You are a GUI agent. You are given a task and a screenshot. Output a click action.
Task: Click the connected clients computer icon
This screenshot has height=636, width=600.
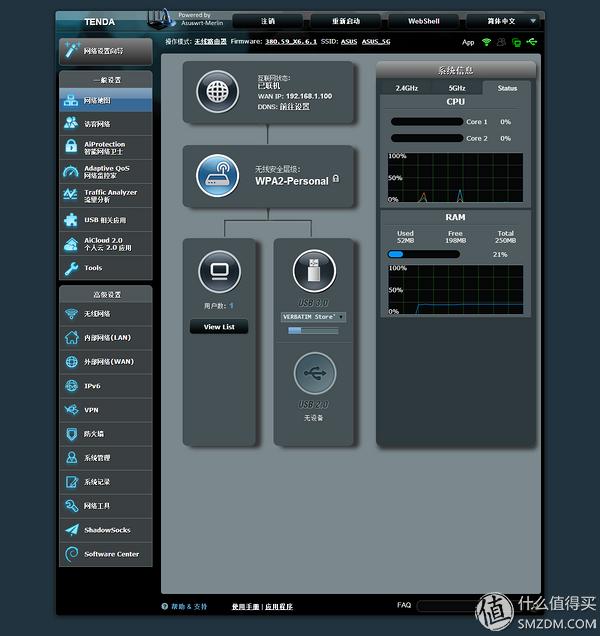218,270
